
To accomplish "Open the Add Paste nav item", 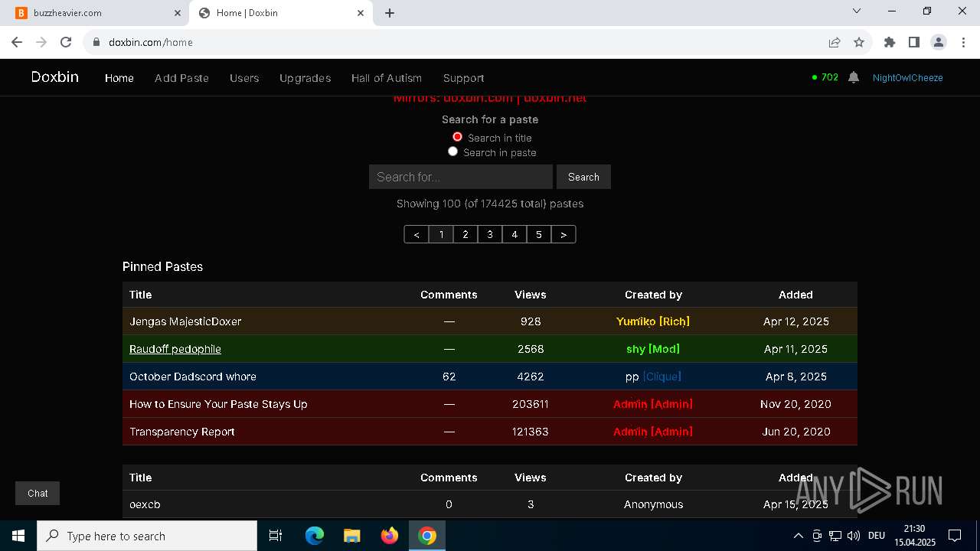I will [x=181, y=78].
